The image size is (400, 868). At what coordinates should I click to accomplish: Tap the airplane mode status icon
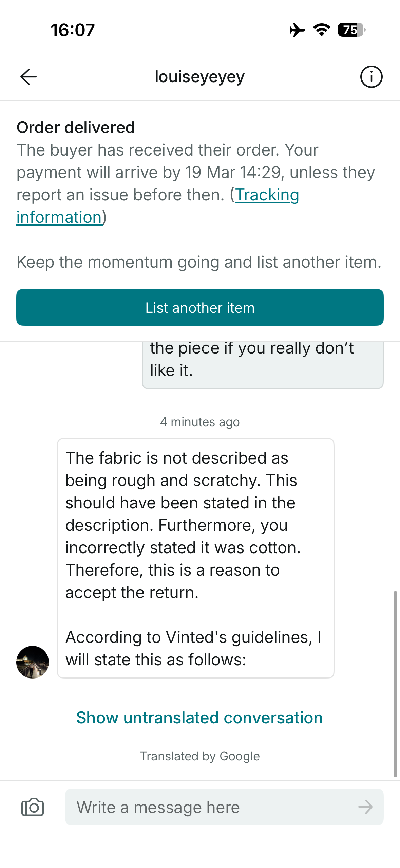297,30
